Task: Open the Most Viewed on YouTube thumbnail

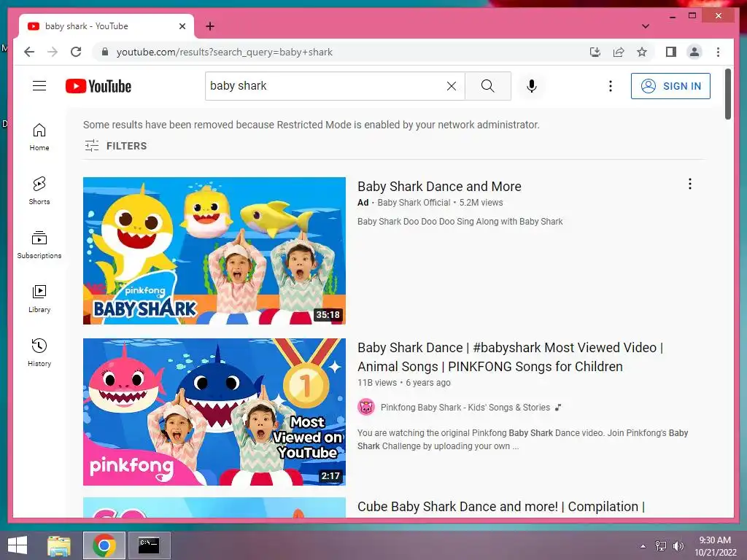Action: (x=214, y=412)
